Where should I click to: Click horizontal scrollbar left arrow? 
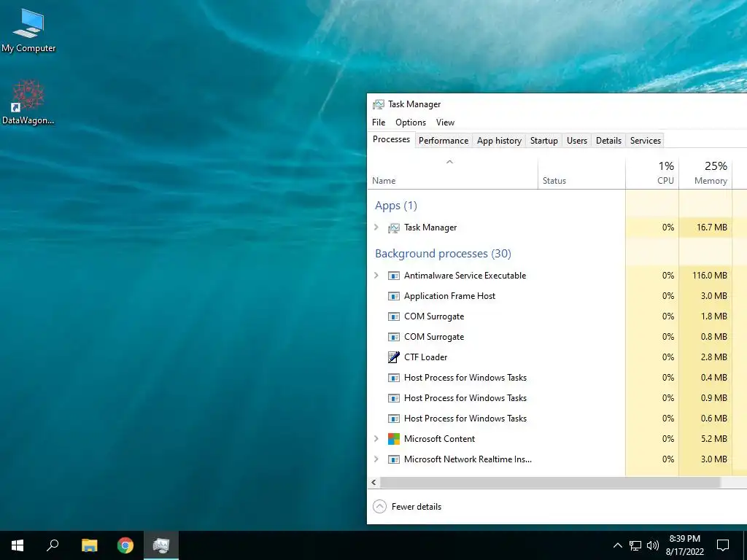(374, 483)
